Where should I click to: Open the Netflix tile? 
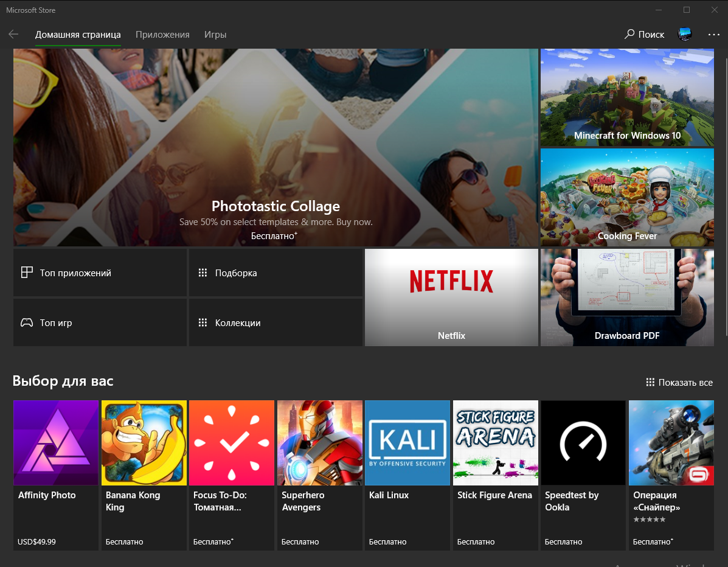point(451,297)
